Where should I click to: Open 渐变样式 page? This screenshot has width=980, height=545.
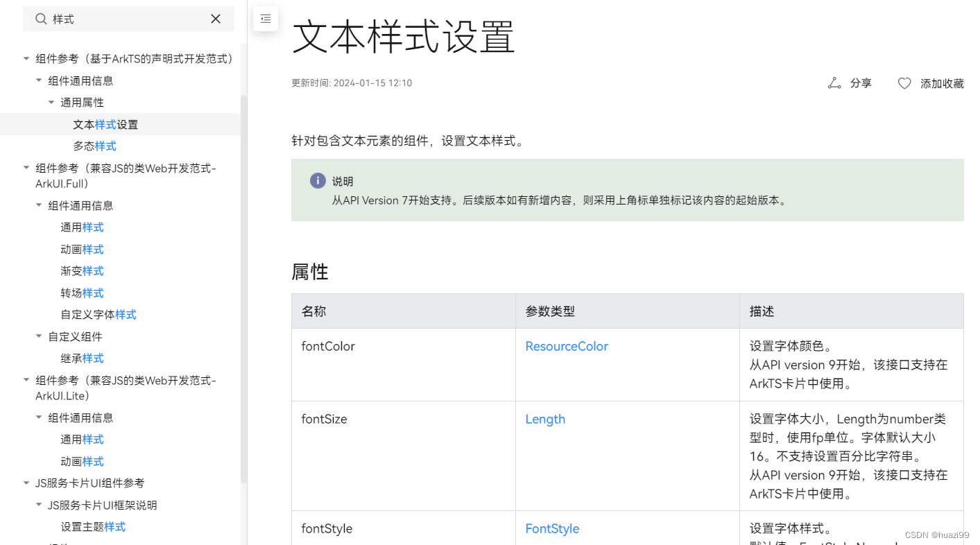pos(82,271)
